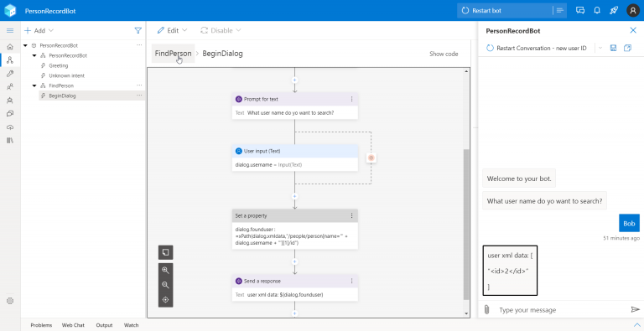Image resolution: width=644 pixels, height=331 pixels.
Task: Select the User input (Text) node
Action: tap(295, 158)
